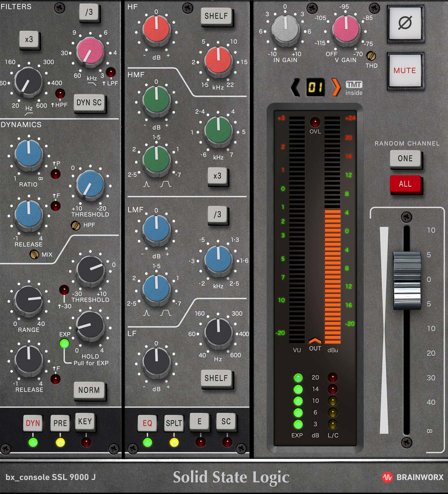
Task: Click the gate RELEASE knob
Action: pyautogui.click(x=29, y=360)
